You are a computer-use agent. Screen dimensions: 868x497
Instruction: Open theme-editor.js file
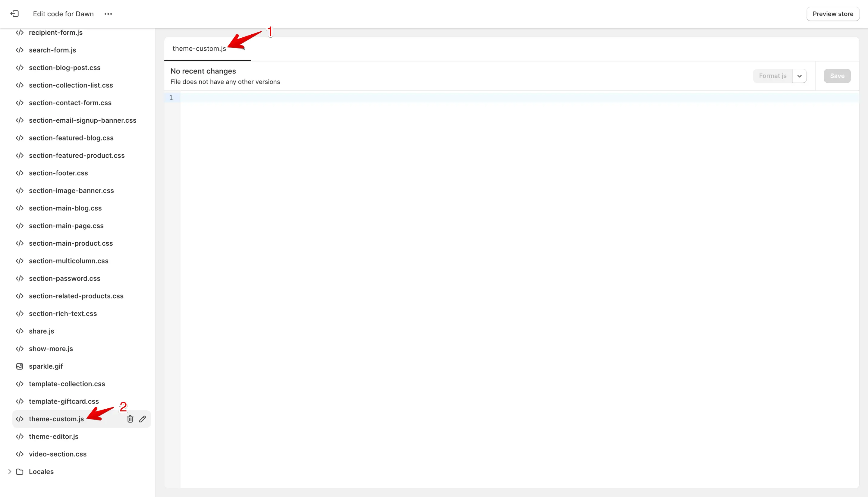click(54, 437)
